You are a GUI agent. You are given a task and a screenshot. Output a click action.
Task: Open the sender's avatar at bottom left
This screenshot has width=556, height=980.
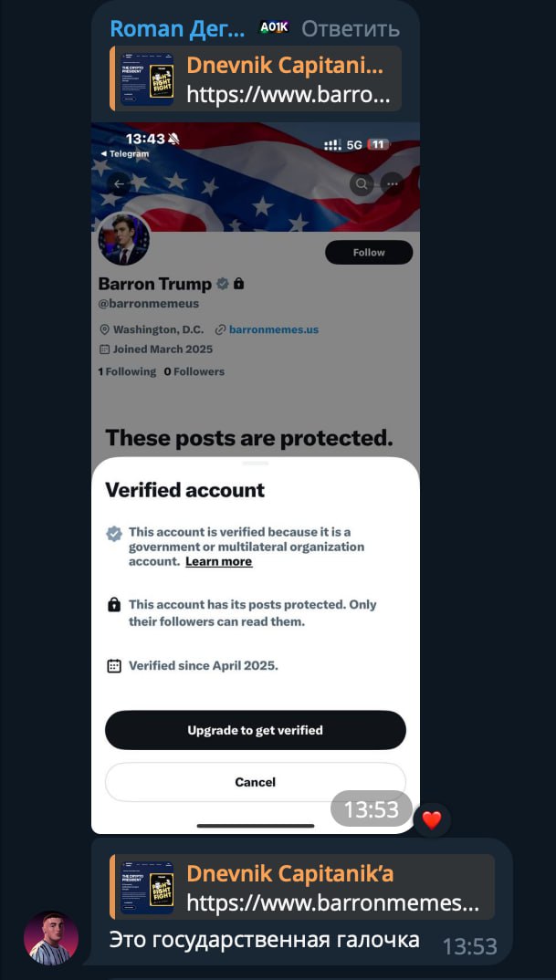(x=51, y=937)
